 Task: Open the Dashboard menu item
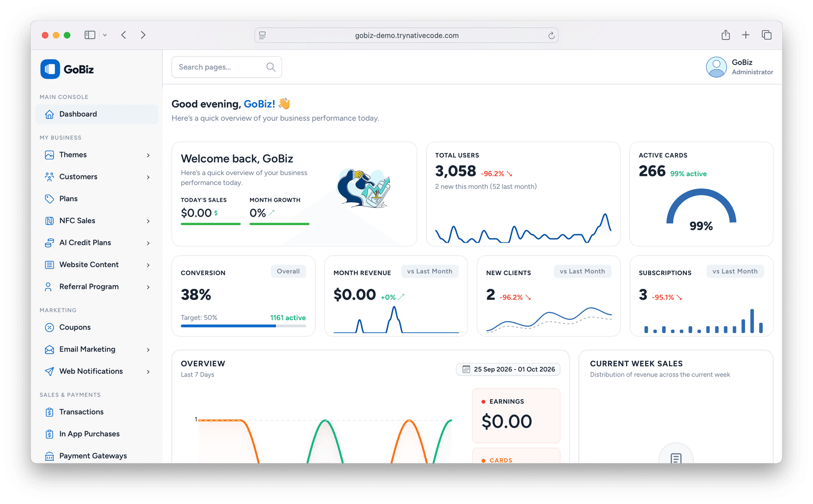[x=97, y=114]
